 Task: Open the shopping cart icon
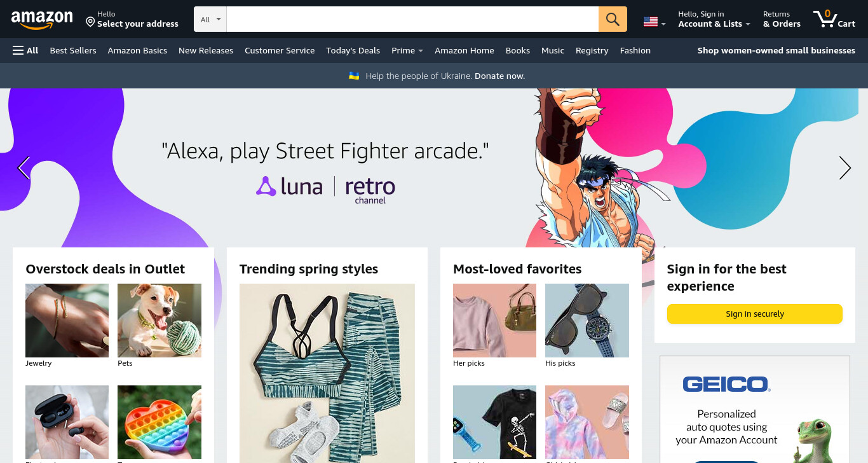(x=834, y=18)
